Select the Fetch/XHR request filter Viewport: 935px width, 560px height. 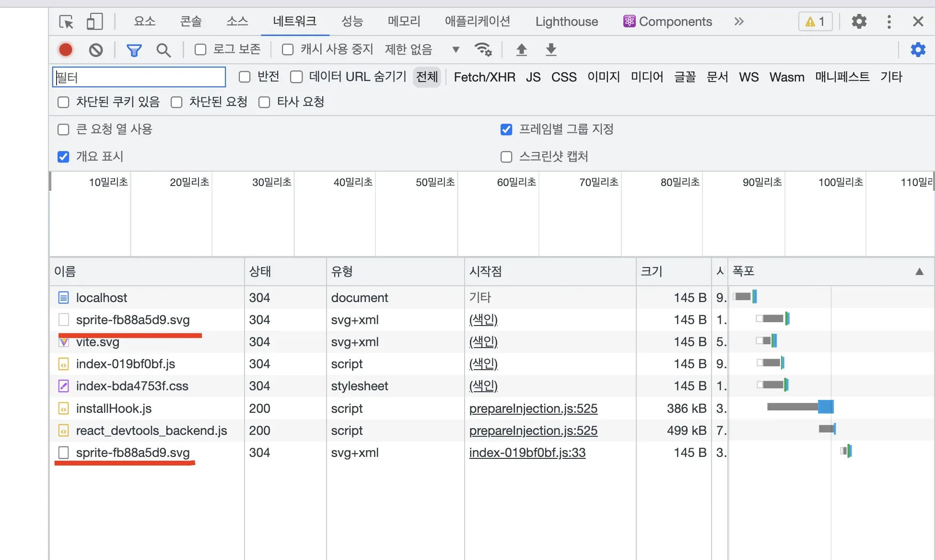[x=484, y=77]
